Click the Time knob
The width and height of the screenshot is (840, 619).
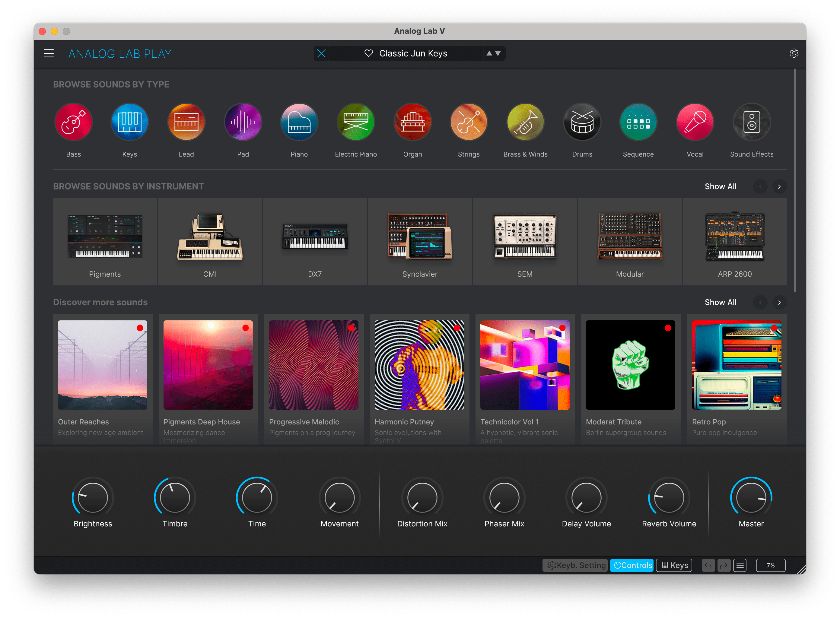click(x=257, y=498)
